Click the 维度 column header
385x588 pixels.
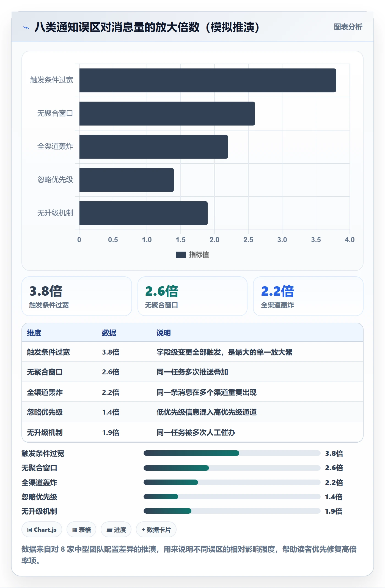coord(34,333)
